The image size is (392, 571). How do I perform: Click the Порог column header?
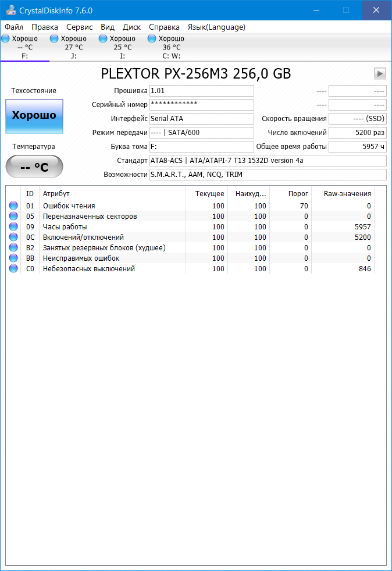[x=290, y=194]
